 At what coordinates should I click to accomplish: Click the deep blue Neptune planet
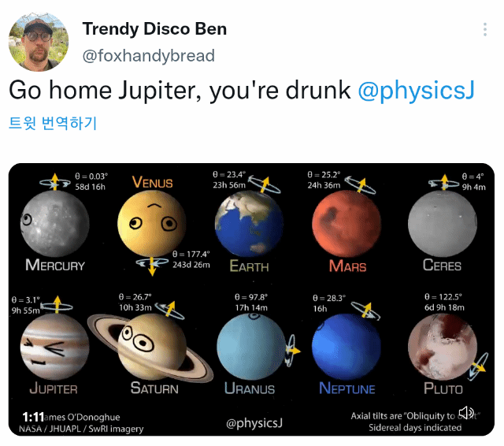(x=346, y=346)
